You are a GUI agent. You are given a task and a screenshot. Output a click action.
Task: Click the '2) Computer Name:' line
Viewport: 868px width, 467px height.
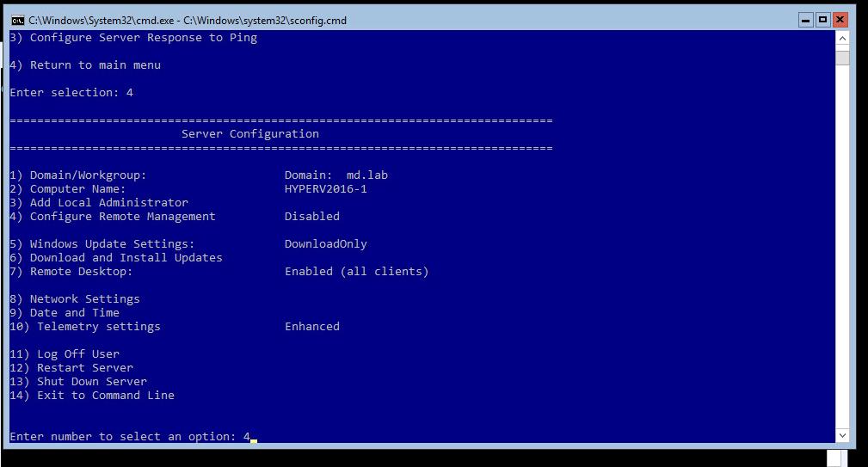[68, 189]
